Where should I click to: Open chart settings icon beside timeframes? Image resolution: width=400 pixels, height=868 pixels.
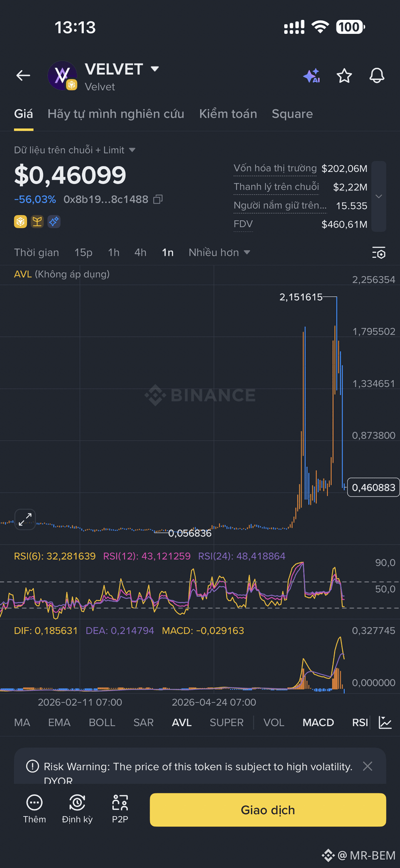click(379, 253)
